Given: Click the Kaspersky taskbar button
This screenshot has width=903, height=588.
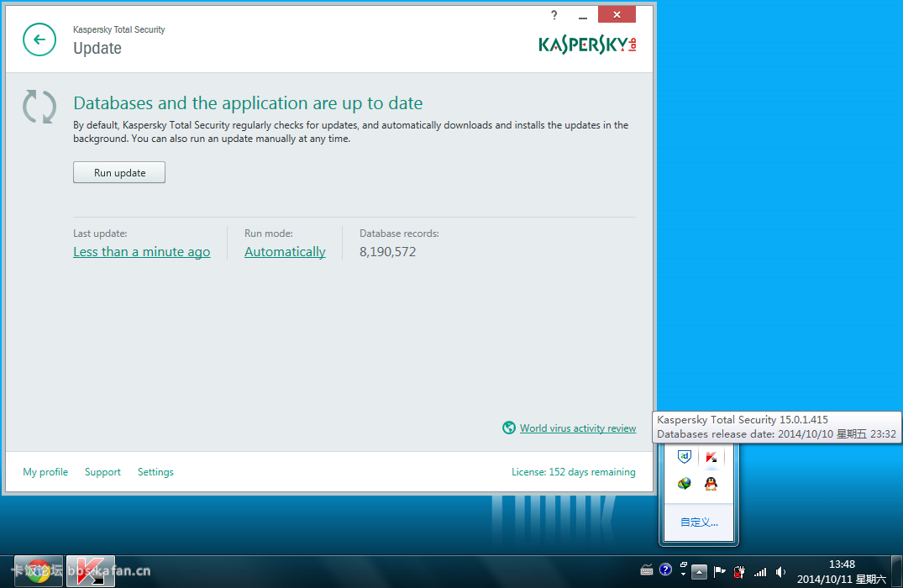Looking at the screenshot, I should 91,571.
